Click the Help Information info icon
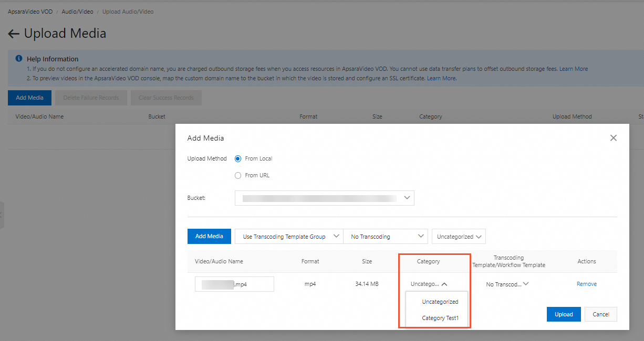Screen dimensions: 644x341 coord(19,59)
